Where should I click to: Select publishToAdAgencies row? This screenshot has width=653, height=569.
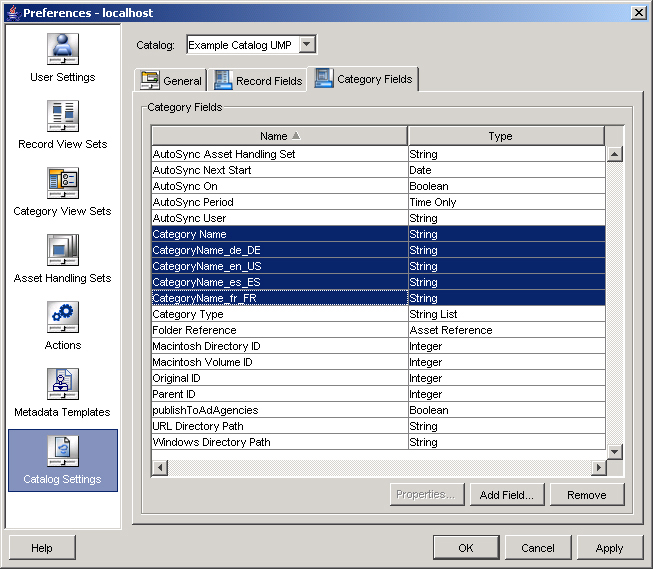click(x=378, y=410)
